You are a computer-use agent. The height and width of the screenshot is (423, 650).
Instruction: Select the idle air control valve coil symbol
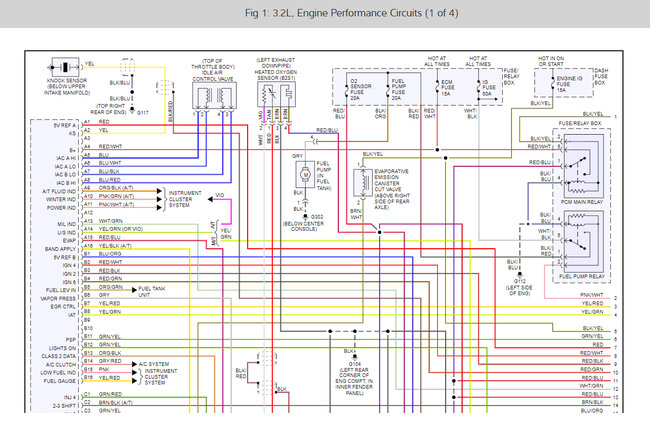point(214,96)
